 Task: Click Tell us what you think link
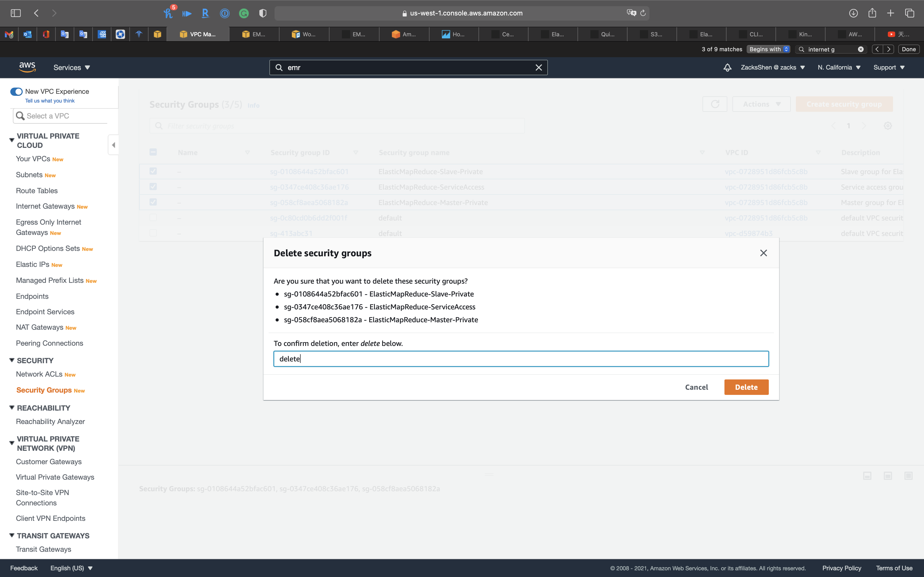point(50,101)
